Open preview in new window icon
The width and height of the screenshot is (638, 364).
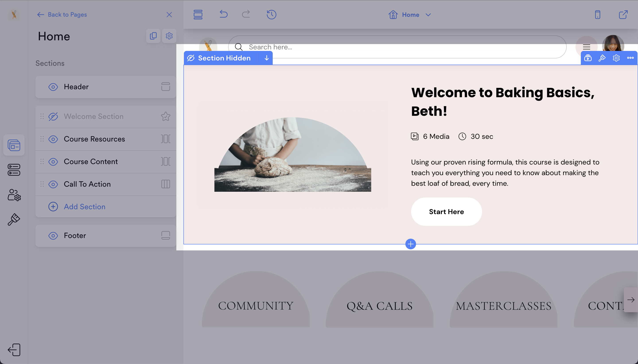[x=623, y=14]
